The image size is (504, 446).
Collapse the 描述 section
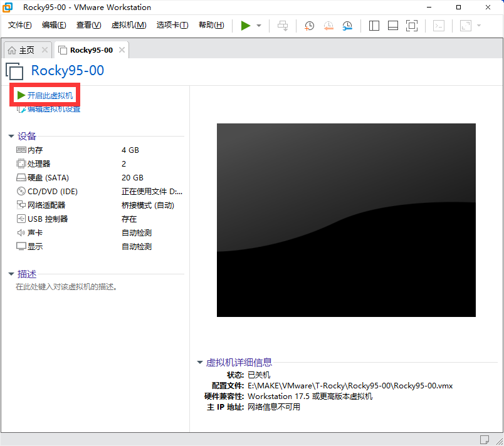coord(11,274)
